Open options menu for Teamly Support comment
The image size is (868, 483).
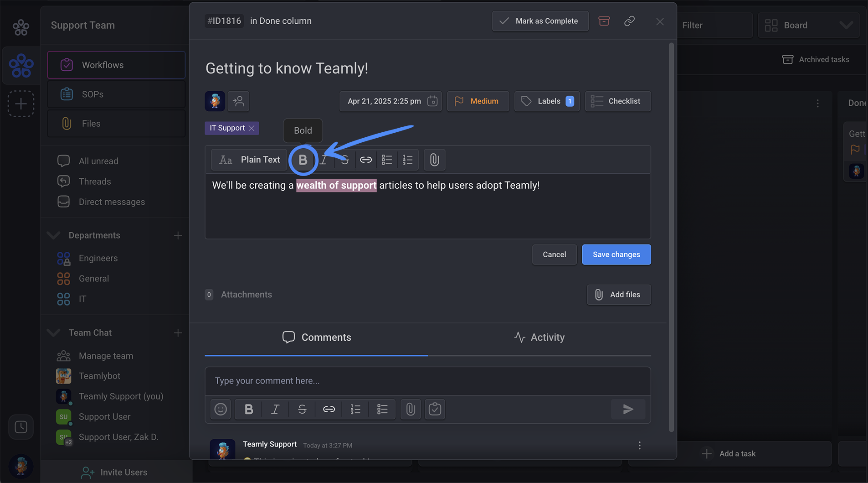[x=639, y=445]
